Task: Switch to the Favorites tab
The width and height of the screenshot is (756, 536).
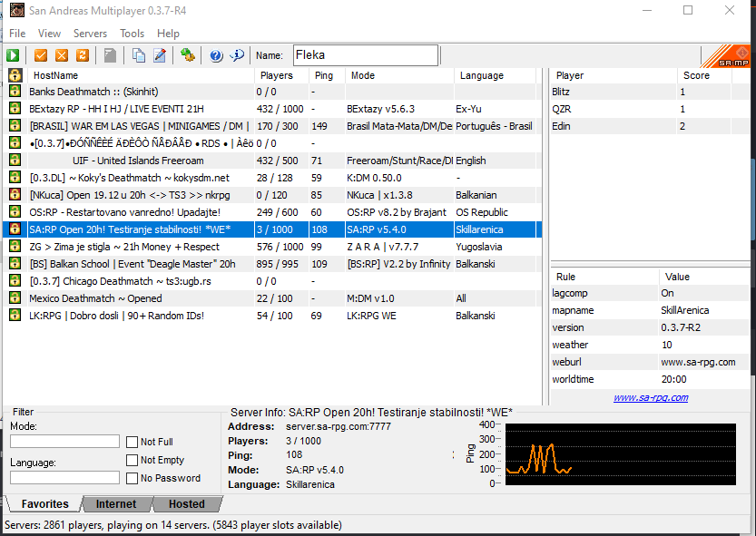Action: click(x=44, y=503)
